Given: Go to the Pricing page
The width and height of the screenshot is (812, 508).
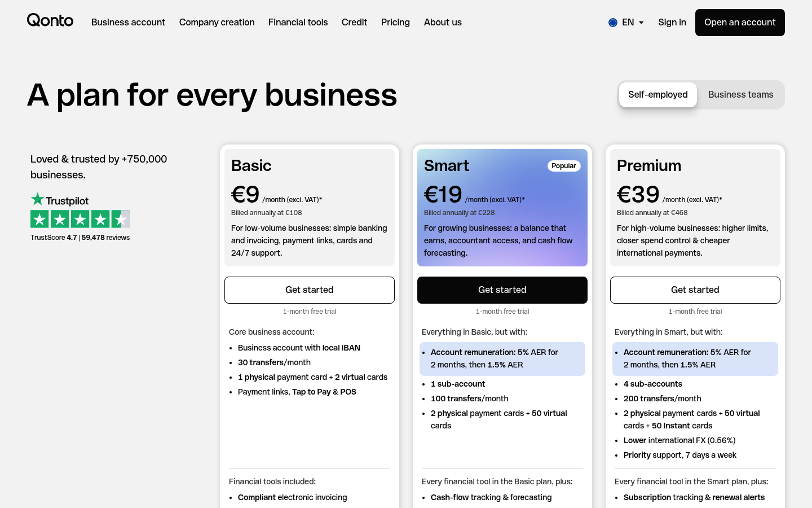Looking at the screenshot, I should 395,23.
